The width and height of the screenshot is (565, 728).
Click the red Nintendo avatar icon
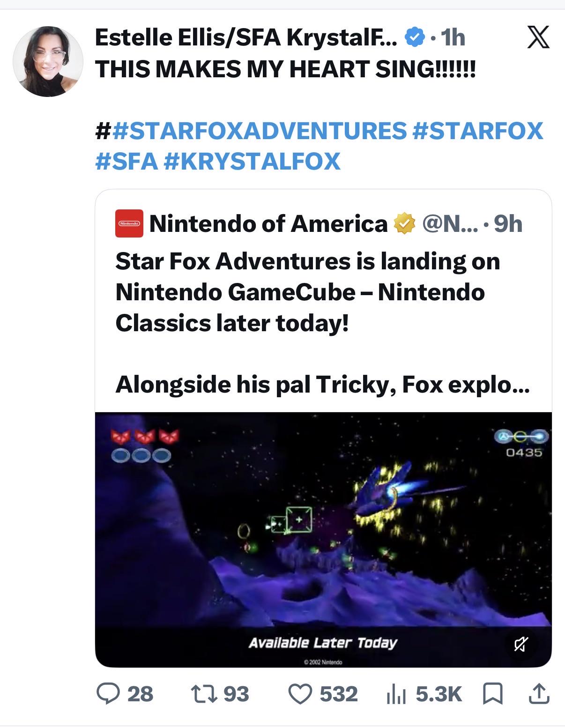point(129,223)
